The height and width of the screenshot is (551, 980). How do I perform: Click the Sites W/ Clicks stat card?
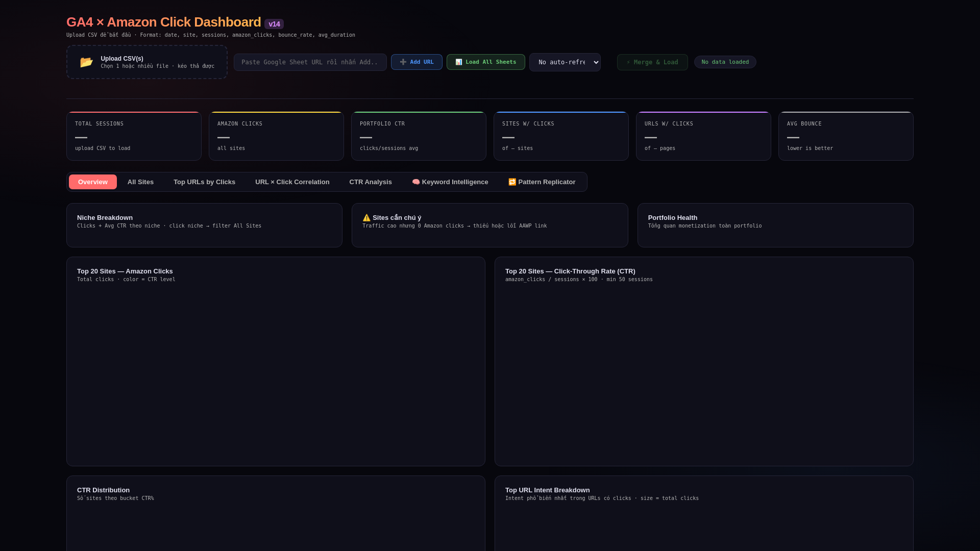(561, 136)
